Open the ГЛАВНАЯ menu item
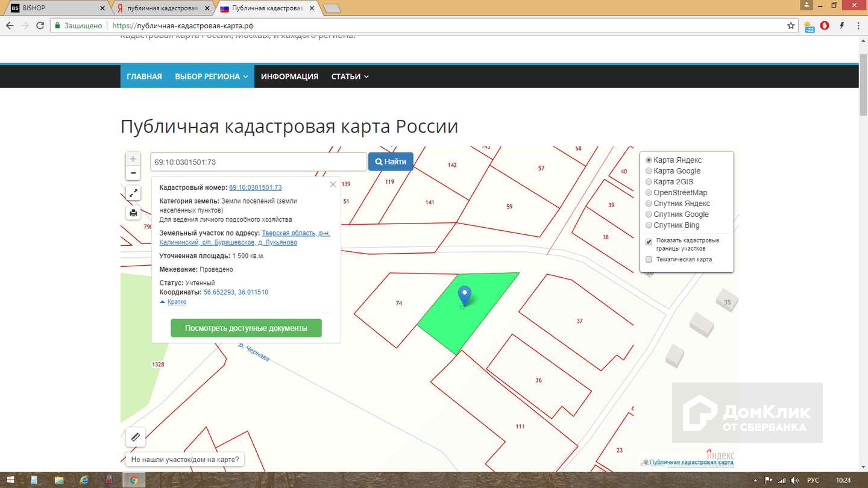Screen dimensions: 868x488 [145, 77]
